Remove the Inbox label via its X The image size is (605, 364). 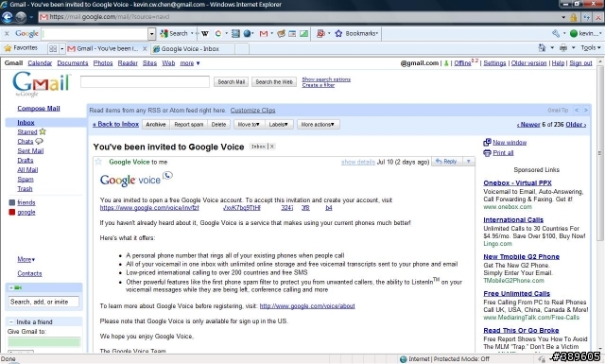click(272, 147)
